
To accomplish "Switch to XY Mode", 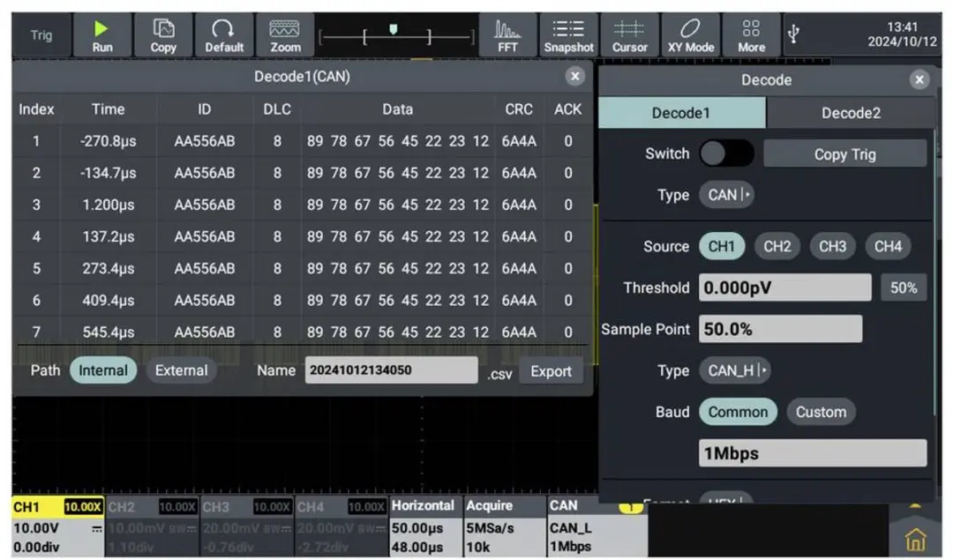I will click(690, 35).
